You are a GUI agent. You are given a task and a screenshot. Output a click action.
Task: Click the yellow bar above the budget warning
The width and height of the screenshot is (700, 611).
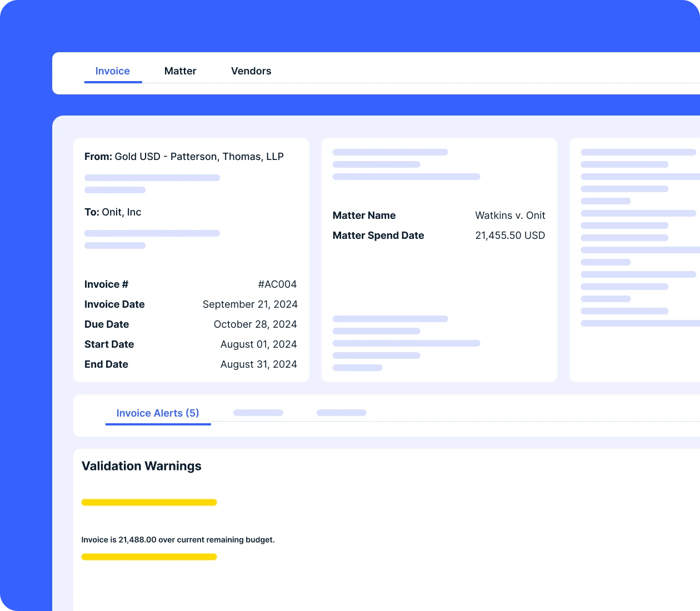click(149, 503)
